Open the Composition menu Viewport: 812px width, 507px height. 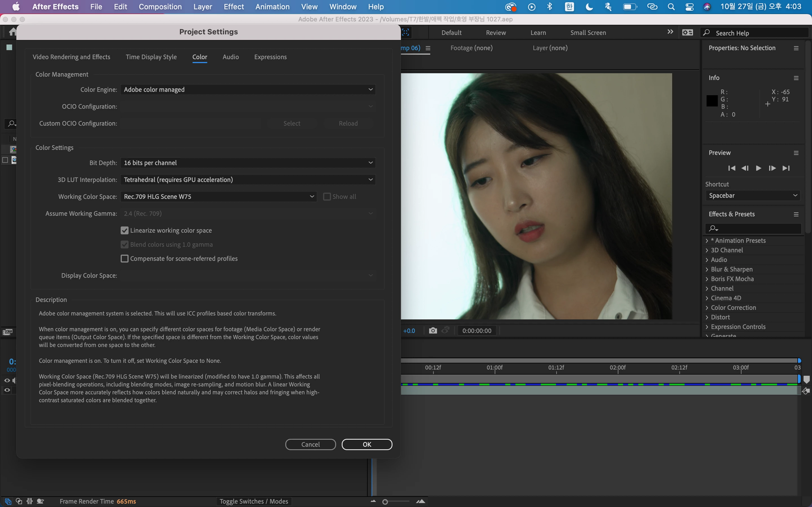[160, 7]
